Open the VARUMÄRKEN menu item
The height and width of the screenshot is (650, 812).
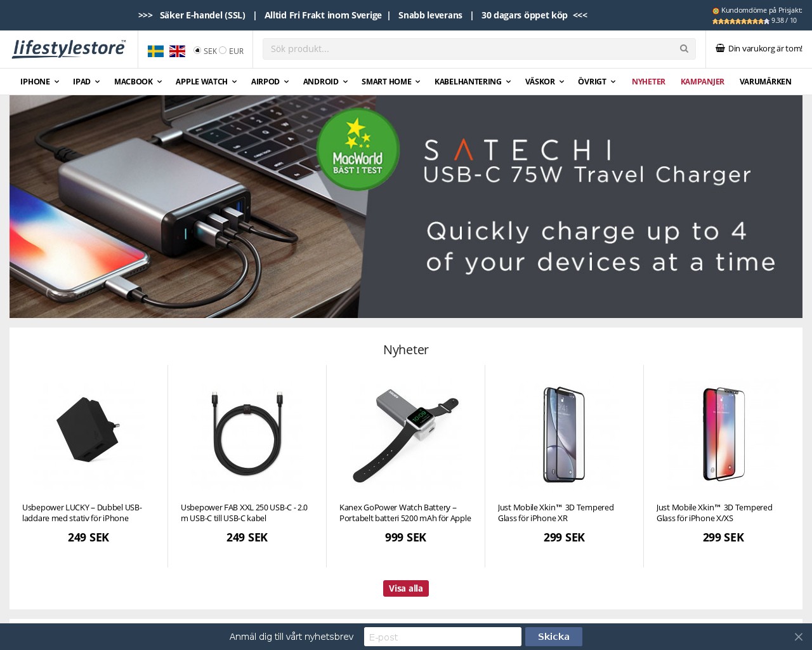(x=765, y=81)
